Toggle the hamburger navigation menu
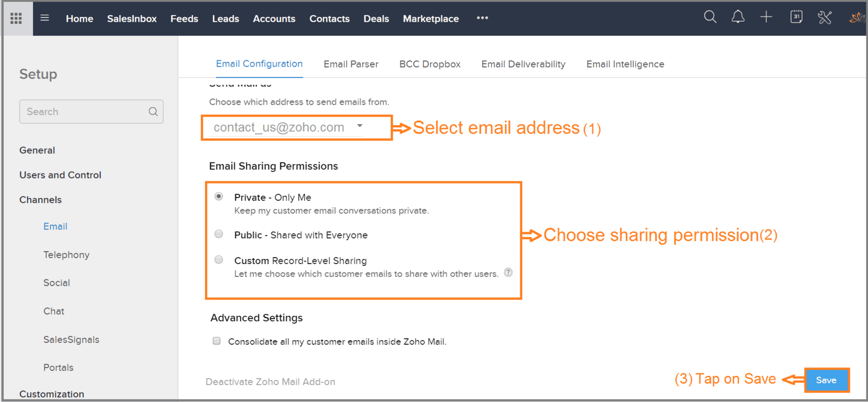Screen dimensions: 868x402 pyautogui.click(x=44, y=18)
